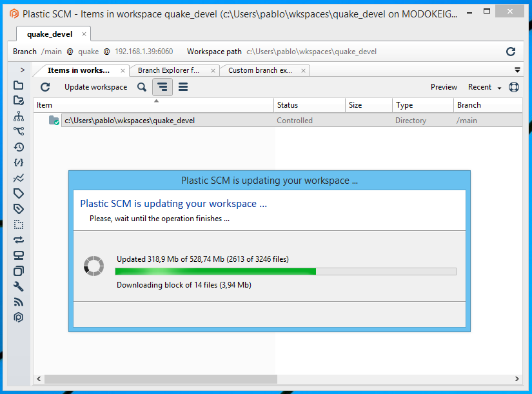
Task: Click the Preview button
Action: tap(444, 87)
